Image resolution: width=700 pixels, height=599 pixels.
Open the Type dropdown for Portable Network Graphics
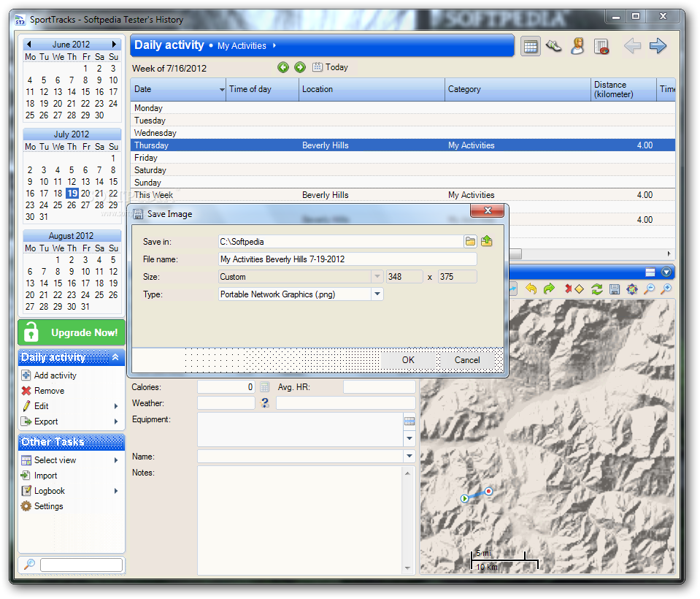click(x=377, y=294)
